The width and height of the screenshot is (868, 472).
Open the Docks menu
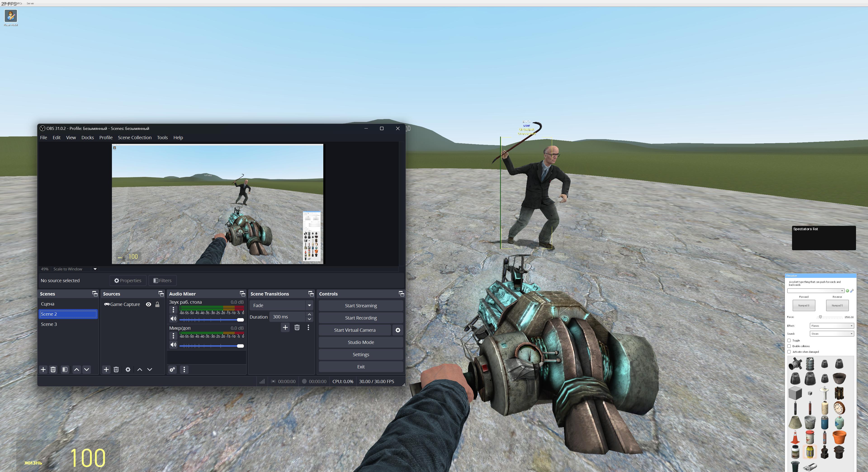(88, 138)
